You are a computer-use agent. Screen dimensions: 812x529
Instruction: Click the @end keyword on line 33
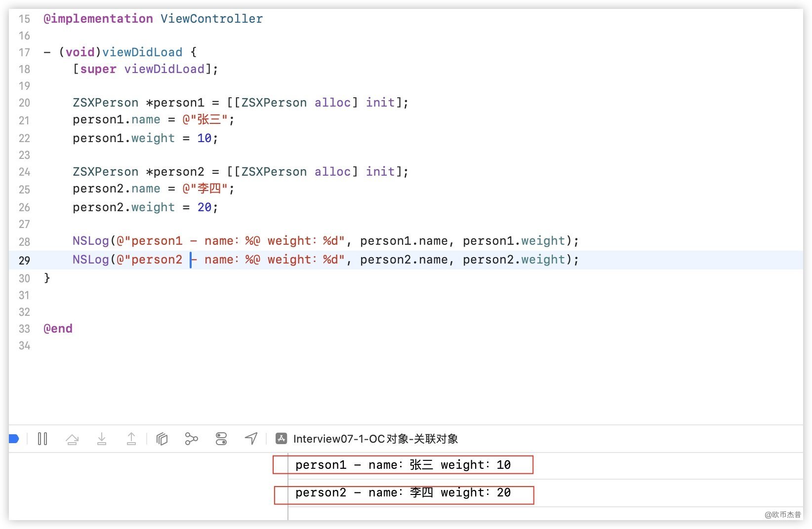(x=58, y=329)
